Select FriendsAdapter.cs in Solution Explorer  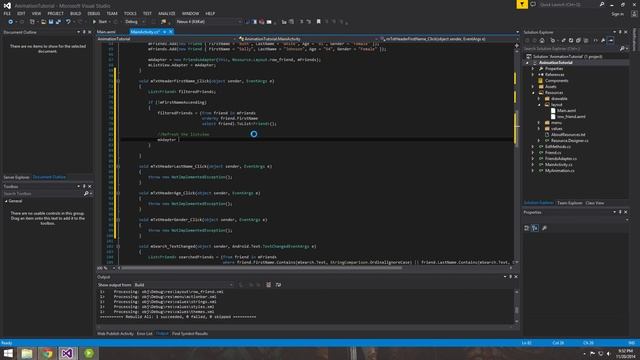[560, 158]
